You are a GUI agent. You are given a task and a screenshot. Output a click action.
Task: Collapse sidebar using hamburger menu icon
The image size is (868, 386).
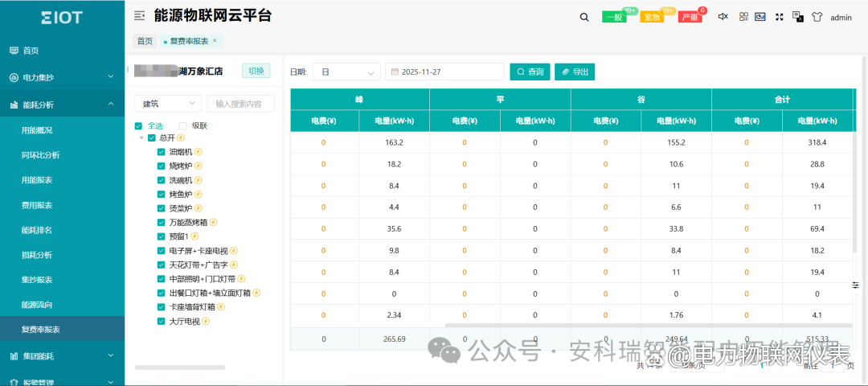(140, 16)
